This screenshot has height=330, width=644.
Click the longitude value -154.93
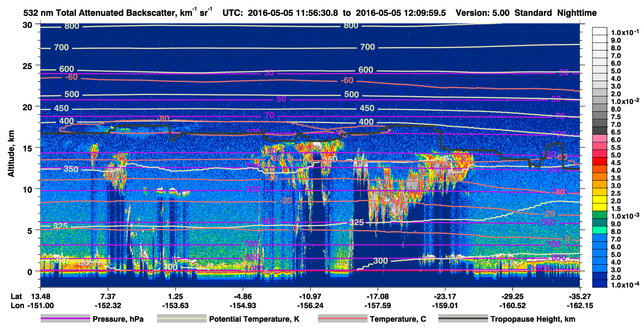coord(242,305)
